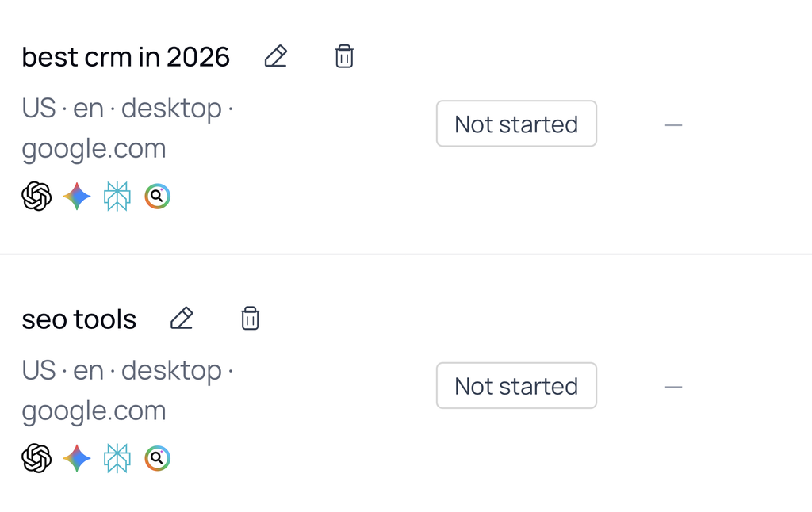
Task: Click AI search magnifier icon under 'best crm in 2026'
Action: [158, 197]
